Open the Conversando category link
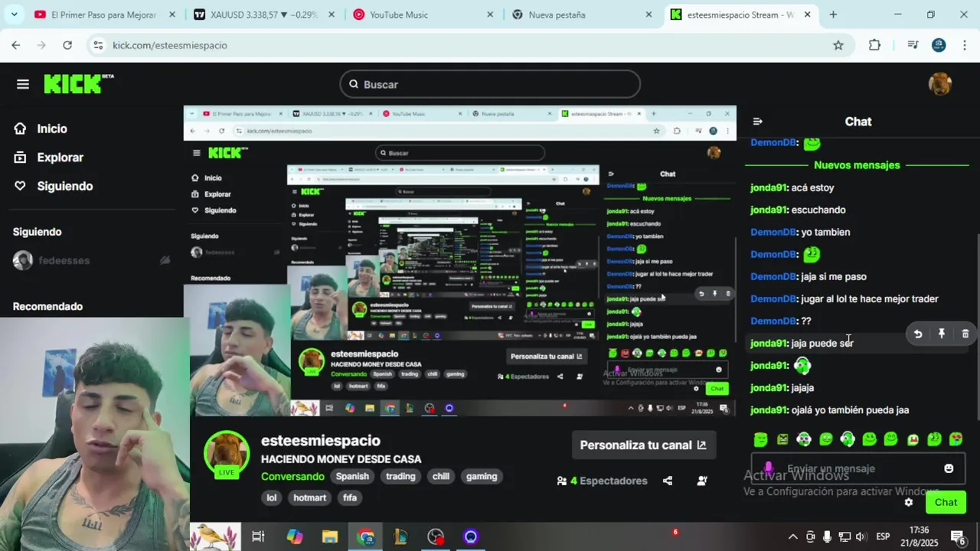The height and width of the screenshot is (551, 980). [x=292, y=476]
